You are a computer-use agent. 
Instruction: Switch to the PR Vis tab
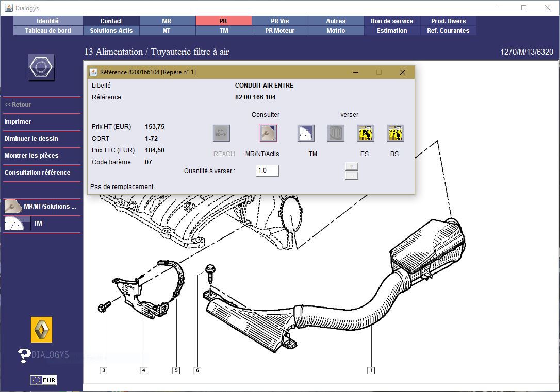click(279, 21)
